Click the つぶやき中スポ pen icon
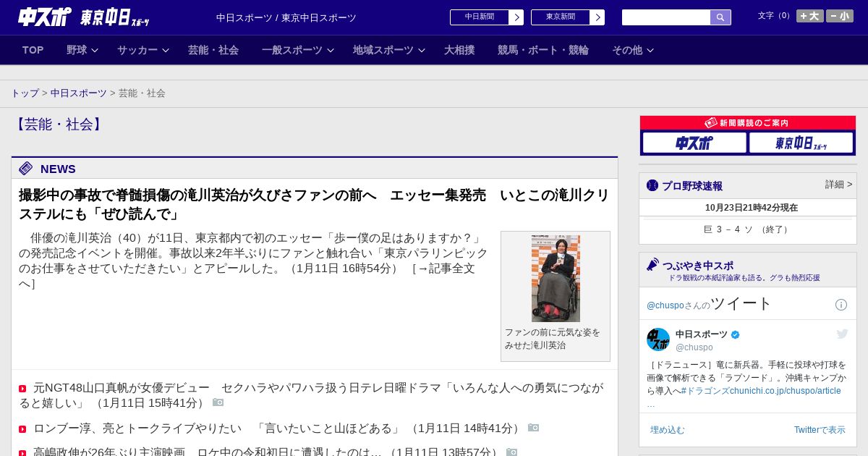 (x=653, y=264)
